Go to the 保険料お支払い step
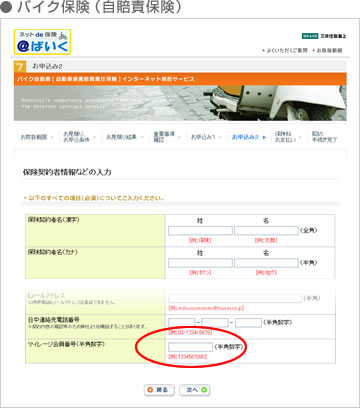The width and height of the screenshot is (360, 408). (x=285, y=137)
